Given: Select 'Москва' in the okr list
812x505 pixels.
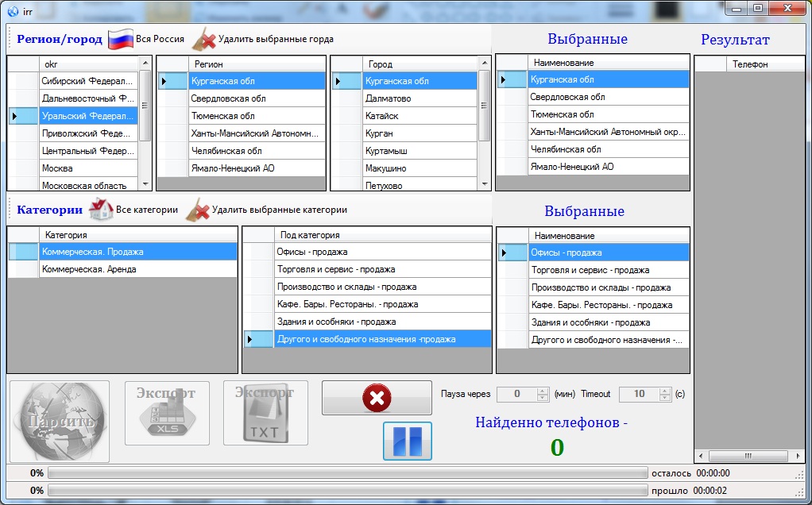Looking at the screenshot, I should [88, 168].
